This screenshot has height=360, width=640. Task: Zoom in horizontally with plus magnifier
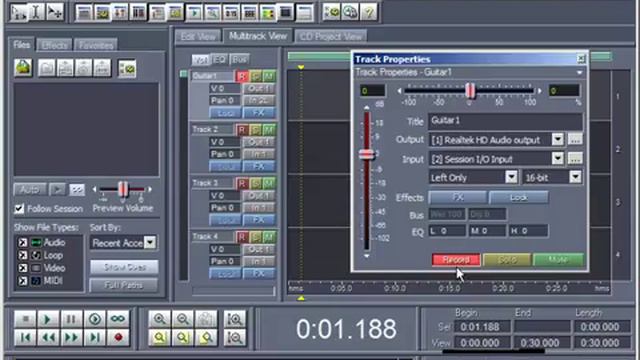(x=160, y=319)
